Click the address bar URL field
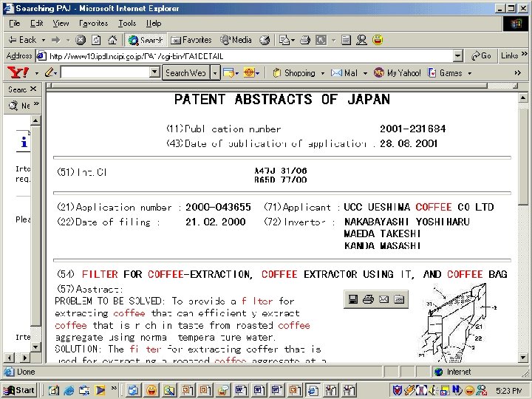The image size is (532, 399). tap(245, 56)
